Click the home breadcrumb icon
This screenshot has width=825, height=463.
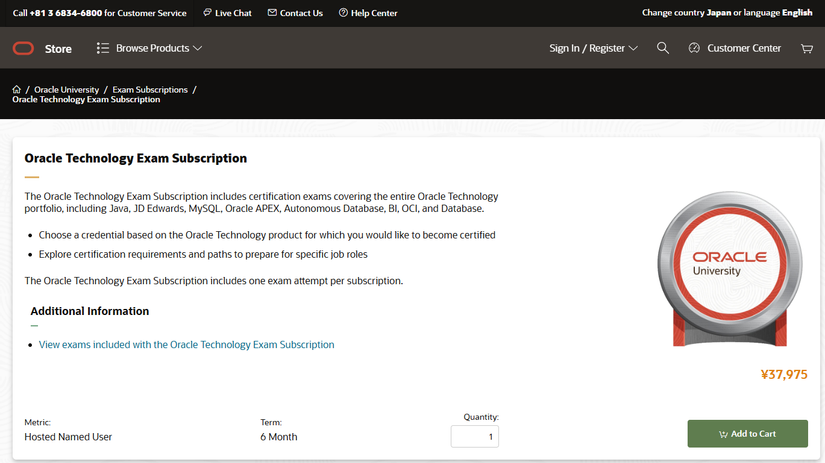pos(17,89)
